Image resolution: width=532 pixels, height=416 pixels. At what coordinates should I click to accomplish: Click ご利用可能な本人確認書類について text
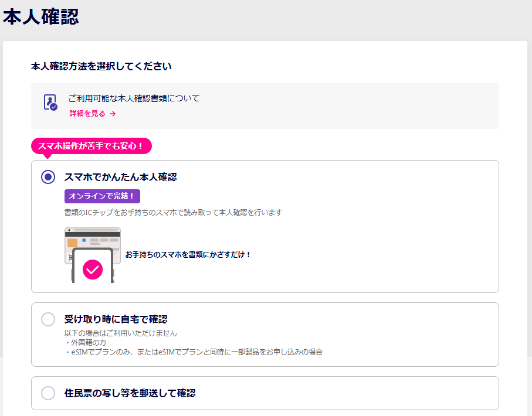point(134,98)
